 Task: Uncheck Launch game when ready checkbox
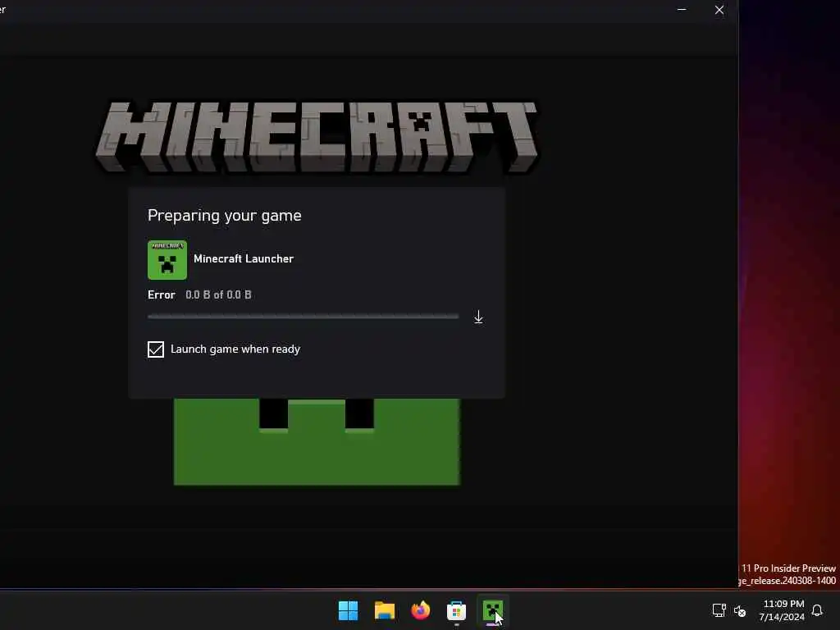[156, 349]
